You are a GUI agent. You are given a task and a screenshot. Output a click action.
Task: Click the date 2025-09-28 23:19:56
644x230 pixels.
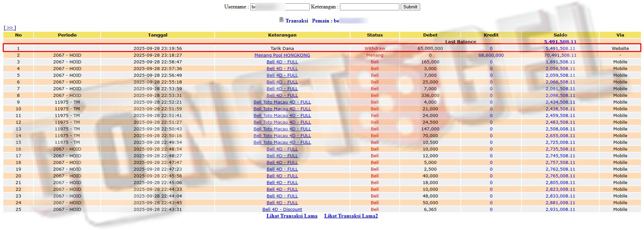click(158, 49)
